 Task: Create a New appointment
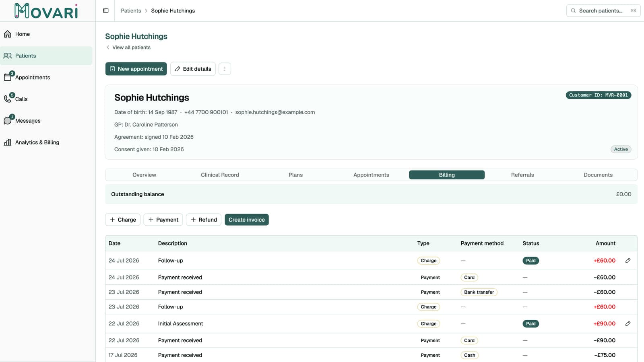(136, 69)
